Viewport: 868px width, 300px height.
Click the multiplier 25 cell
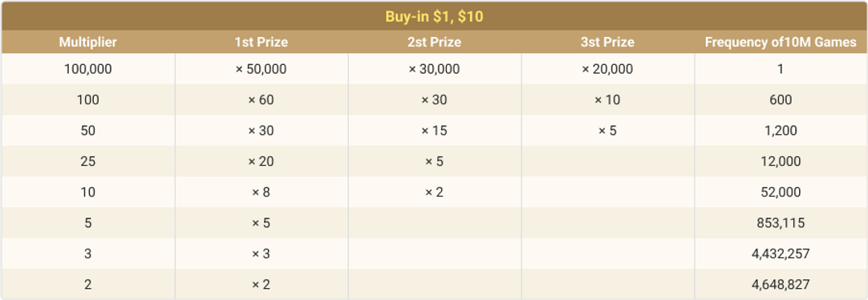[x=88, y=161]
